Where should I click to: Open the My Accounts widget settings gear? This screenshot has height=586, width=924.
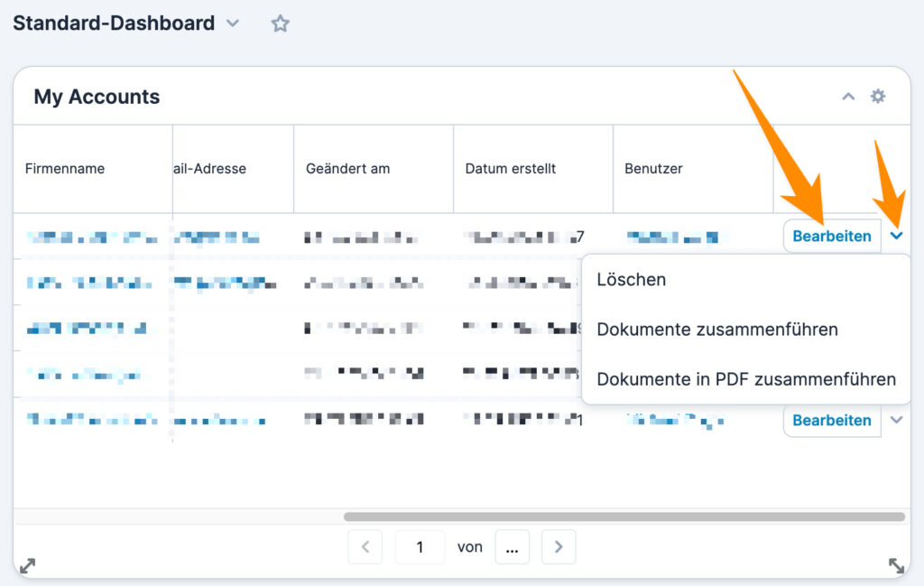pos(878,96)
